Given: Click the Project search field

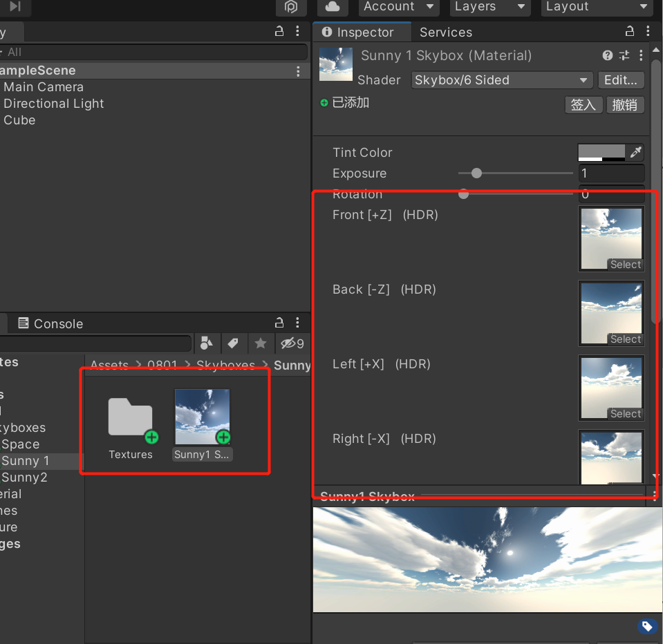Looking at the screenshot, I should click(95, 343).
